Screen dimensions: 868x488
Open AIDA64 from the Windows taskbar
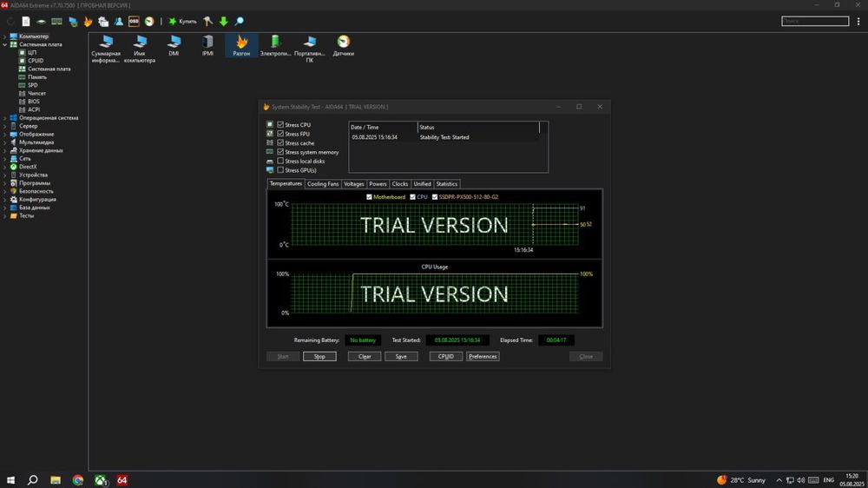click(122, 479)
